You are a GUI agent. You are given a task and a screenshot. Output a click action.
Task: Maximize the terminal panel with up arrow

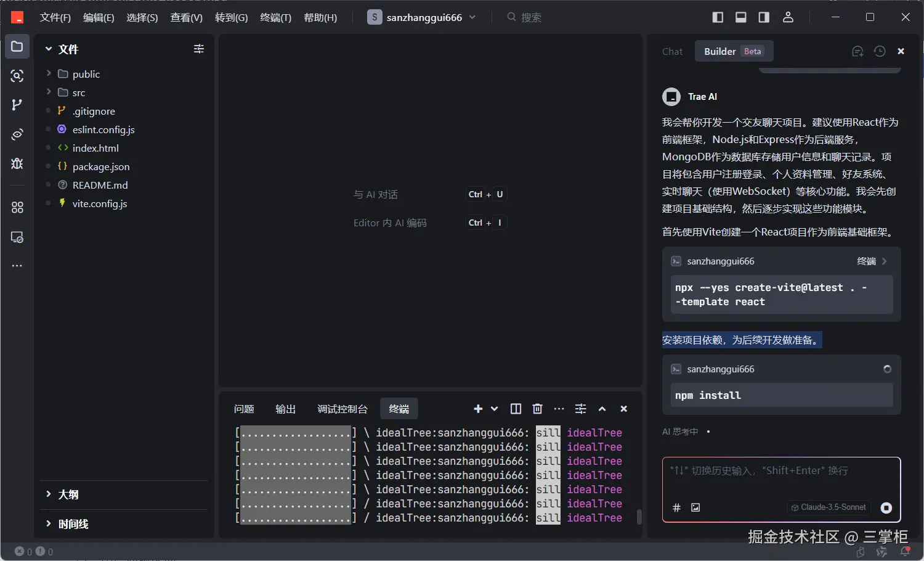[x=602, y=409]
